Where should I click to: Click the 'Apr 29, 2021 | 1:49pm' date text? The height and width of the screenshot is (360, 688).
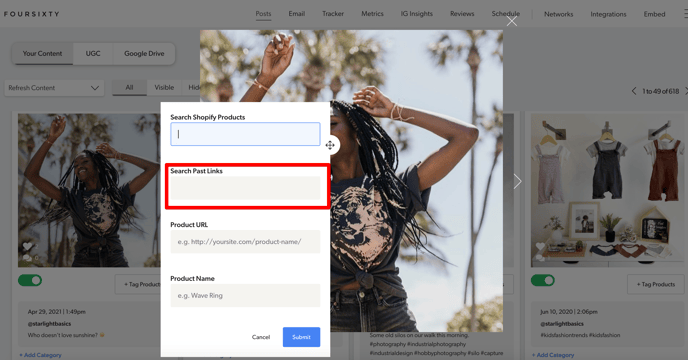(57, 312)
